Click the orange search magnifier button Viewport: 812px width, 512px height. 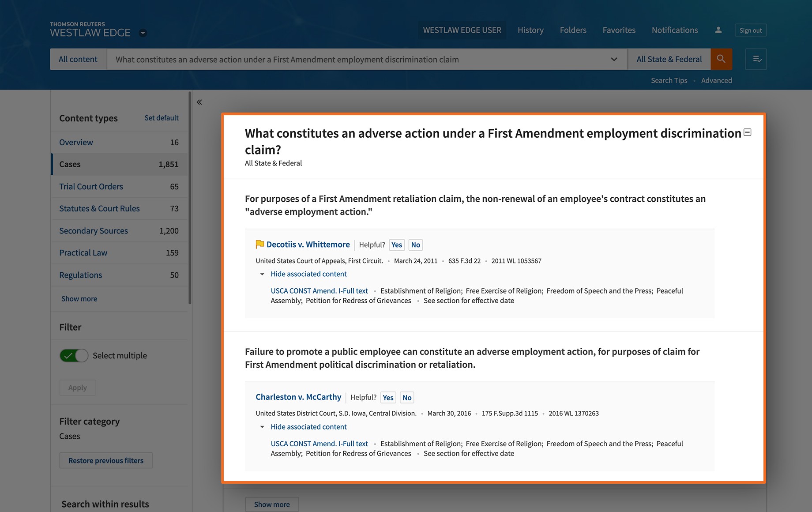(721, 59)
